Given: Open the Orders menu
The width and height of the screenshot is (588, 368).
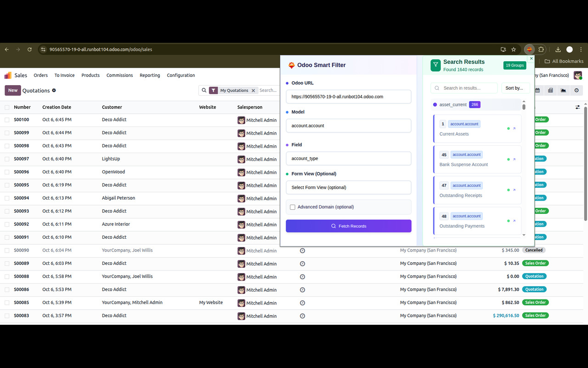Looking at the screenshot, I should tap(40, 75).
